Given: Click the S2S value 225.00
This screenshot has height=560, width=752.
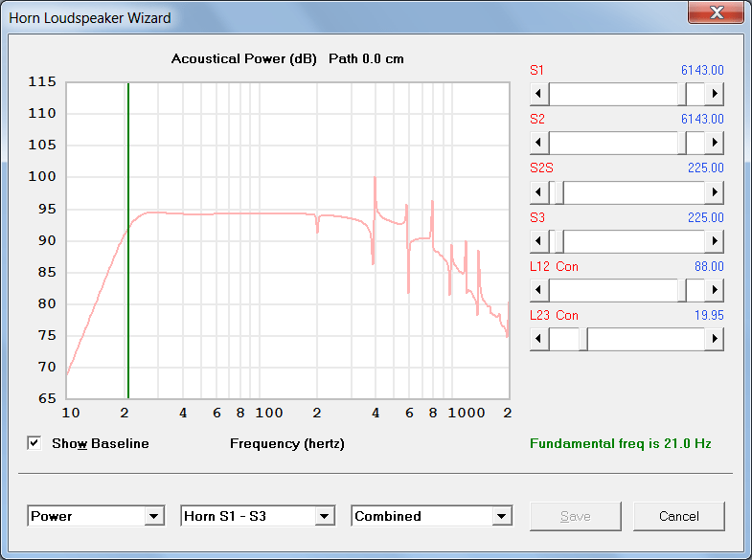Looking at the screenshot, I should tap(705, 168).
